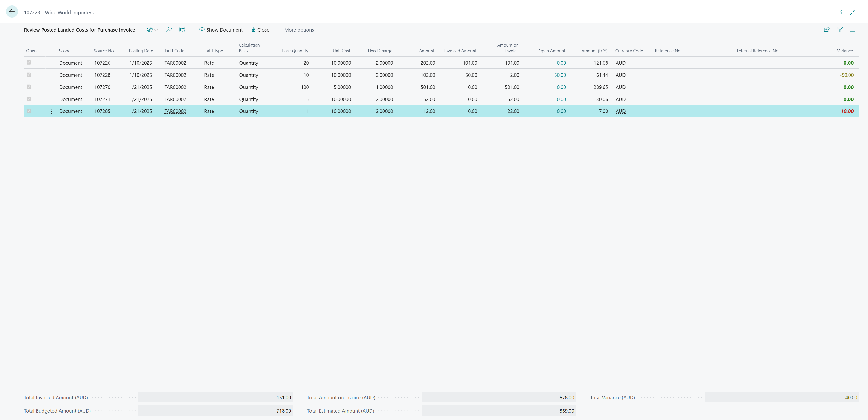Toggle the filter pane funnel icon
The height and width of the screenshot is (420, 868).
click(840, 30)
